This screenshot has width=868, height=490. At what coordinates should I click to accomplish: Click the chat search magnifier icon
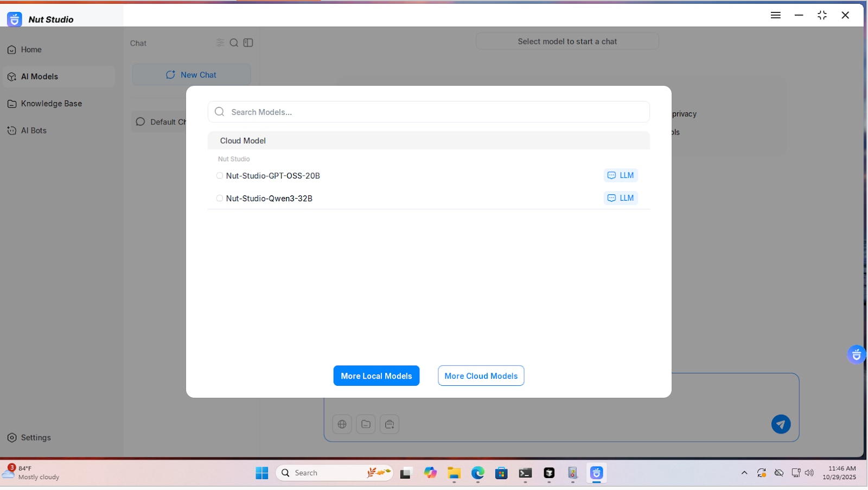pyautogui.click(x=234, y=43)
